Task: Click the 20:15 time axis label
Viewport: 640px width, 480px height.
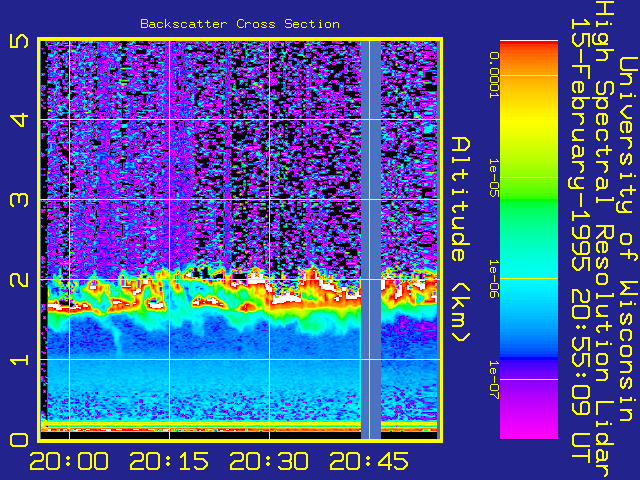Action: [x=169, y=461]
